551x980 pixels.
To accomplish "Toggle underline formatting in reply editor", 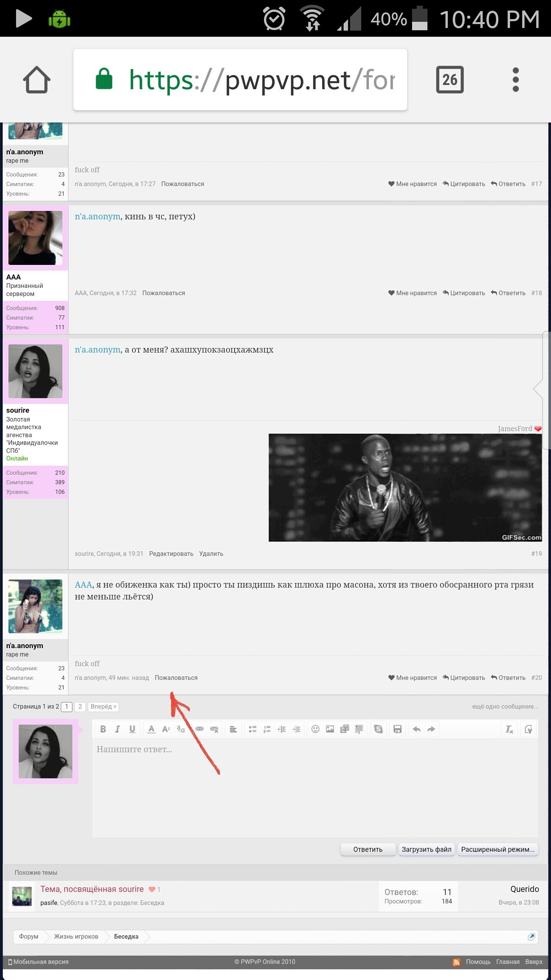I will (x=132, y=729).
